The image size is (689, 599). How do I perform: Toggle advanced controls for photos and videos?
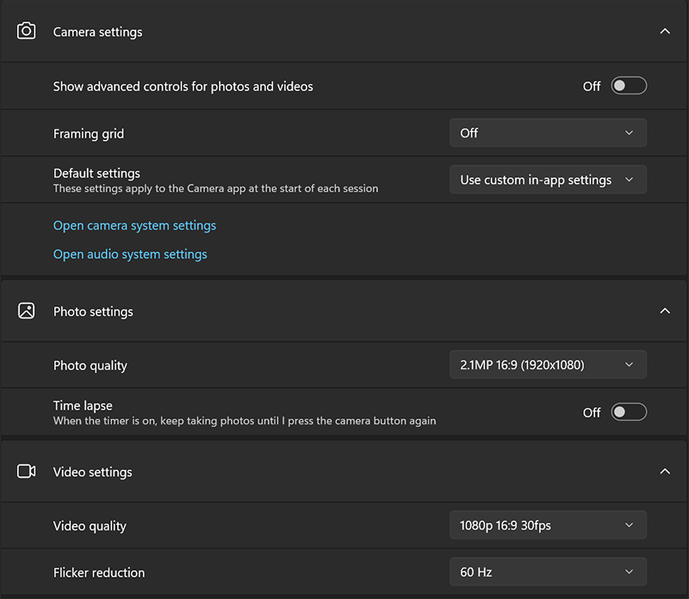(629, 86)
